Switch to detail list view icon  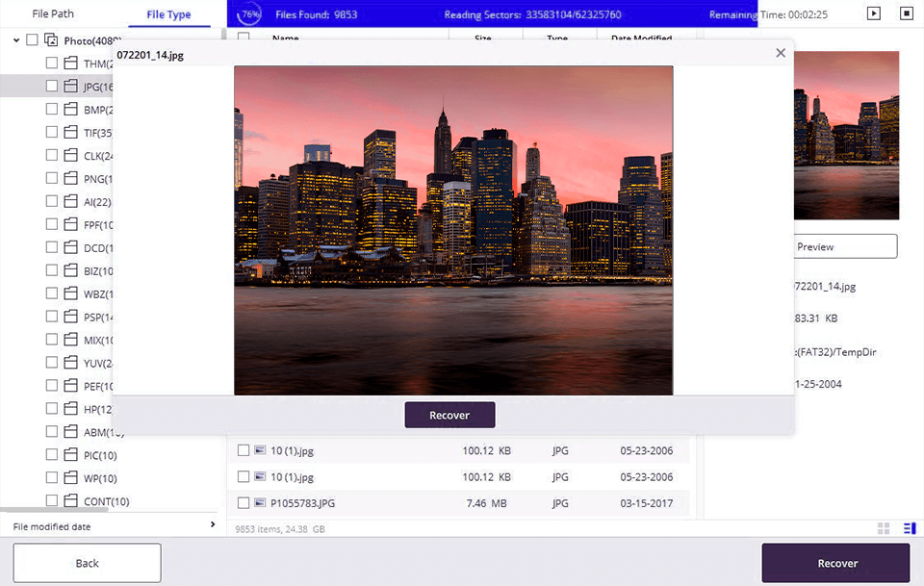click(x=909, y=528)
